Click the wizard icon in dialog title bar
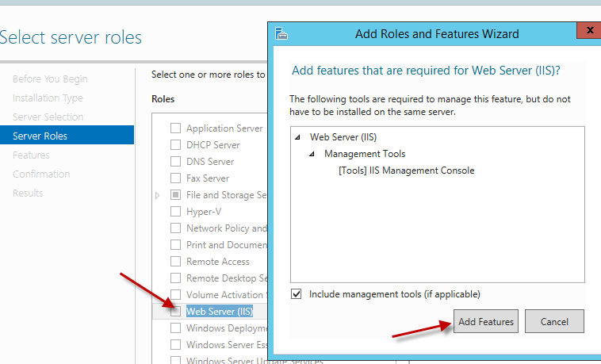The image size is (601, 364). 281,34
